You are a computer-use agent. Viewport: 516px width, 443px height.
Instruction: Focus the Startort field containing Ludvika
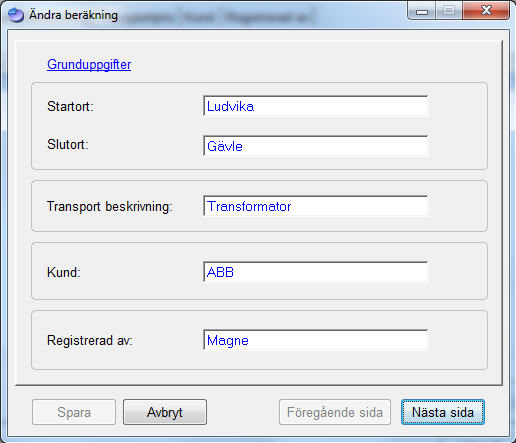tap(315, 106)
